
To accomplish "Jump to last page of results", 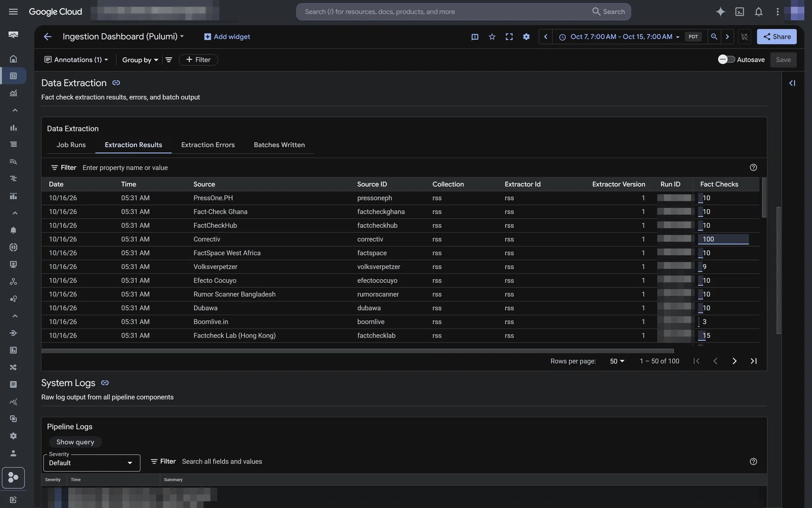I will click(x=753, y=361).
